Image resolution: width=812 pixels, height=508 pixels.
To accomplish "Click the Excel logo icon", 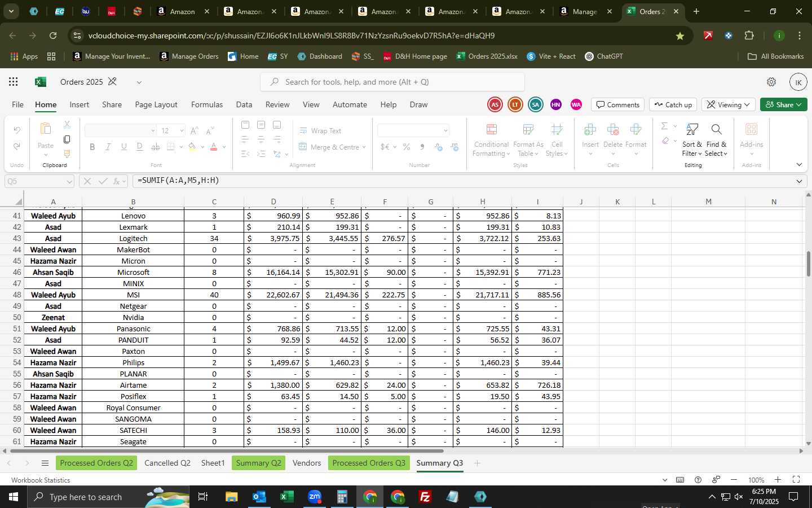I will coord(40,82).
